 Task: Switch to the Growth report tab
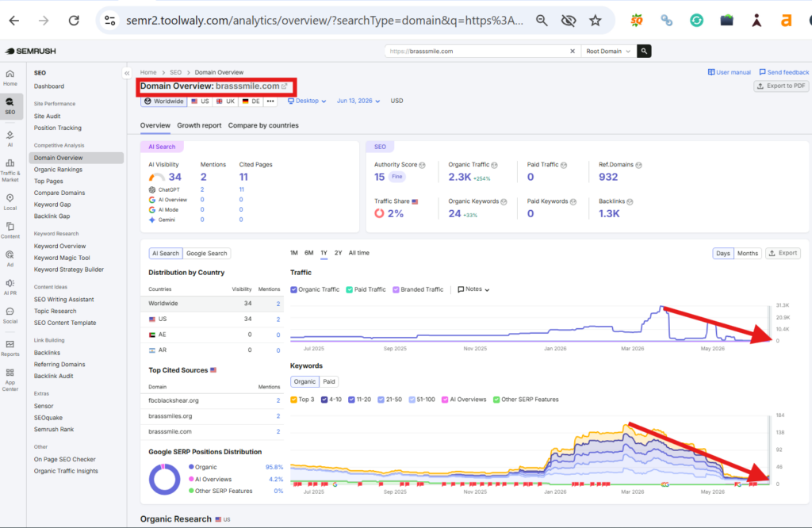tap(199, 125)
